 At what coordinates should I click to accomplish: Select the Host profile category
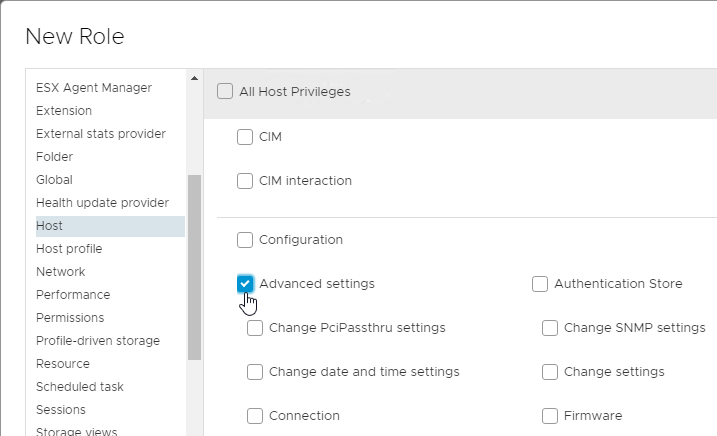point(69,249)
